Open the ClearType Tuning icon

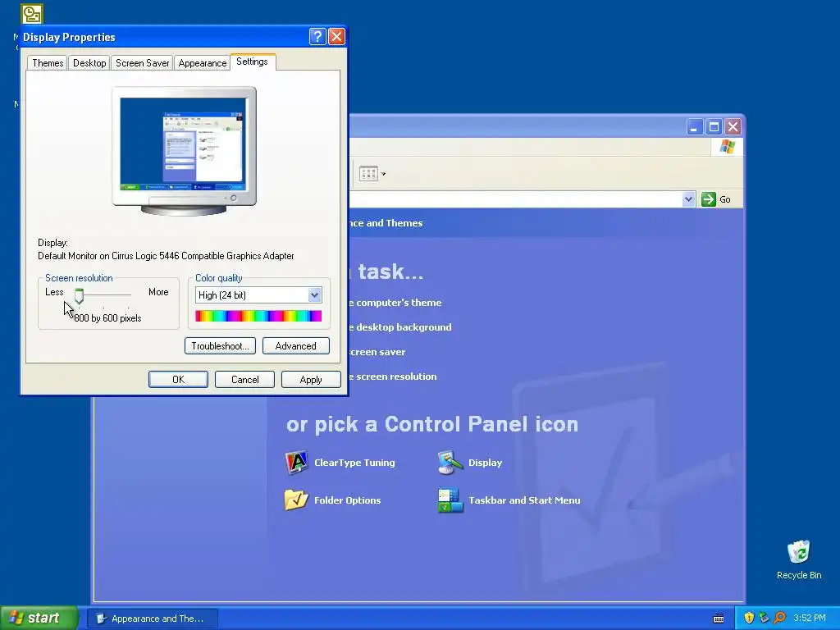[296, 463]
